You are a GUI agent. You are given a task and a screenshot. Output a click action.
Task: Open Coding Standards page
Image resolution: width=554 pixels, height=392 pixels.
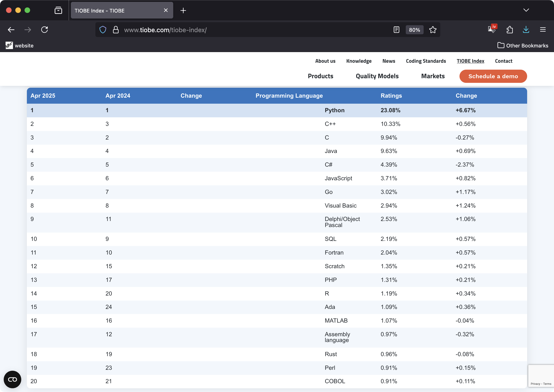426,61
